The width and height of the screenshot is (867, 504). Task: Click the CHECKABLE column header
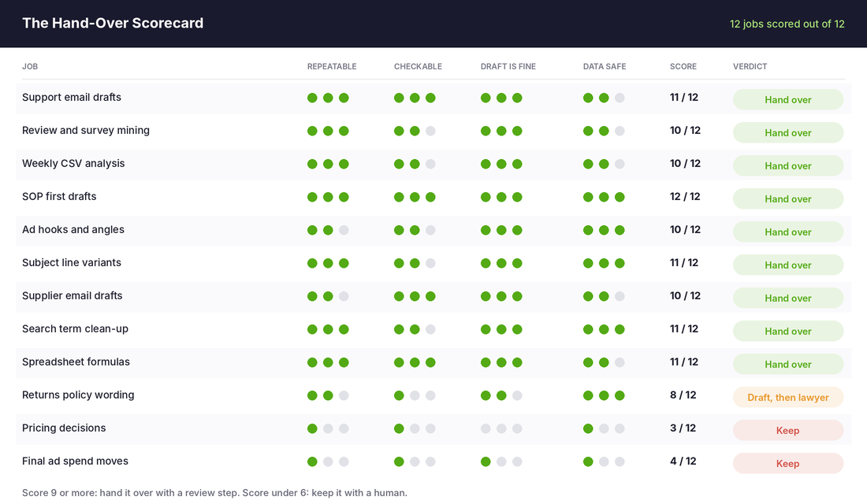(418, 66)
